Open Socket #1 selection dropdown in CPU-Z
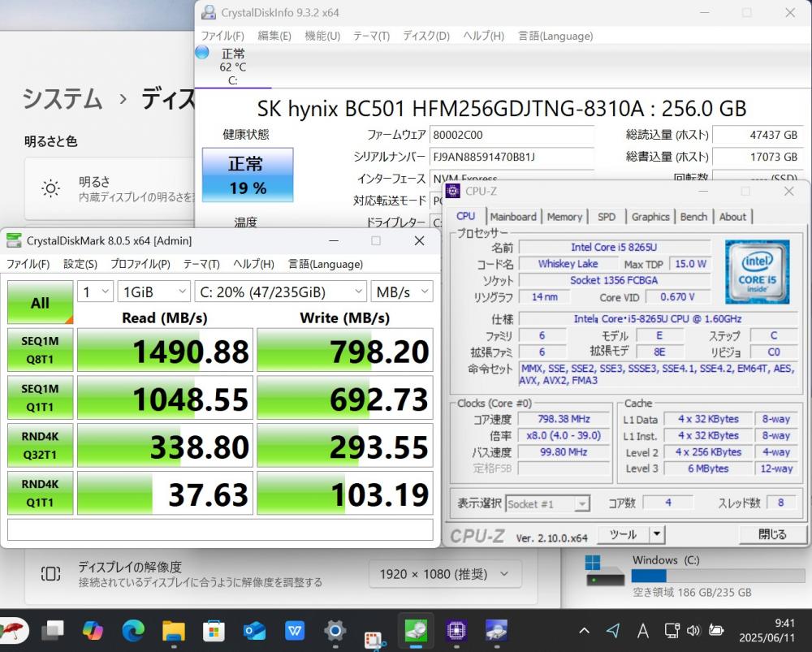This screenshot has height=652, width=812. 547,503
